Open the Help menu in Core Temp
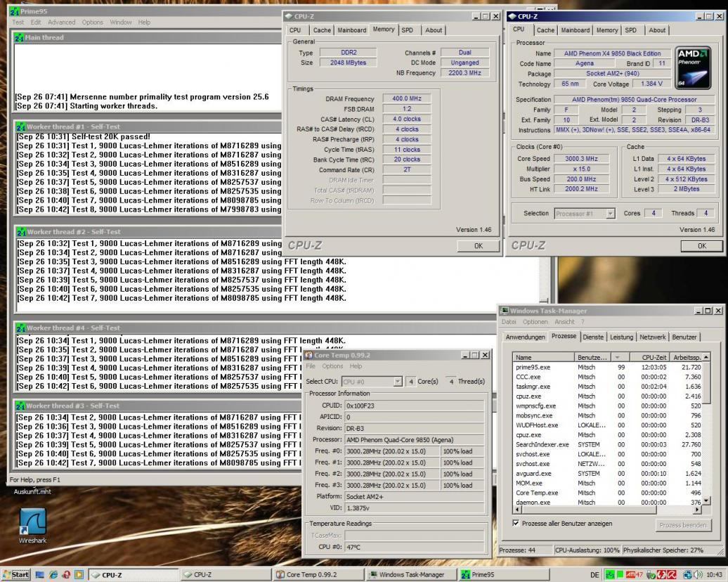This screenshot has height=582, width=728. coord(356,366)
